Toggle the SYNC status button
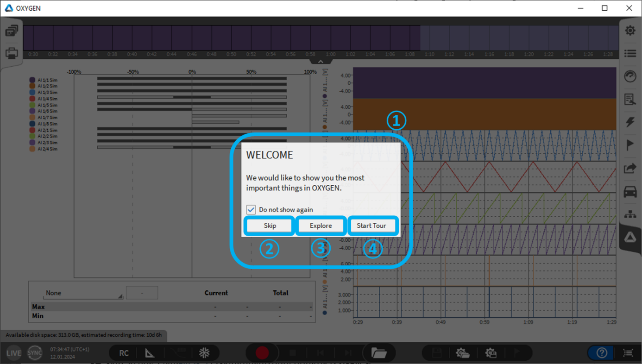Screen dimensions: 642x364 tap(35, 353)
